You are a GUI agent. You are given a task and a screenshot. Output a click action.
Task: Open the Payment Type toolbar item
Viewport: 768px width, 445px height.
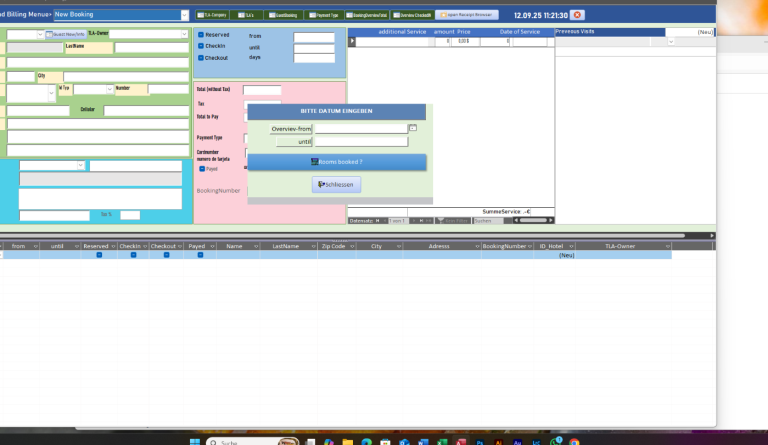click(326, 15)
